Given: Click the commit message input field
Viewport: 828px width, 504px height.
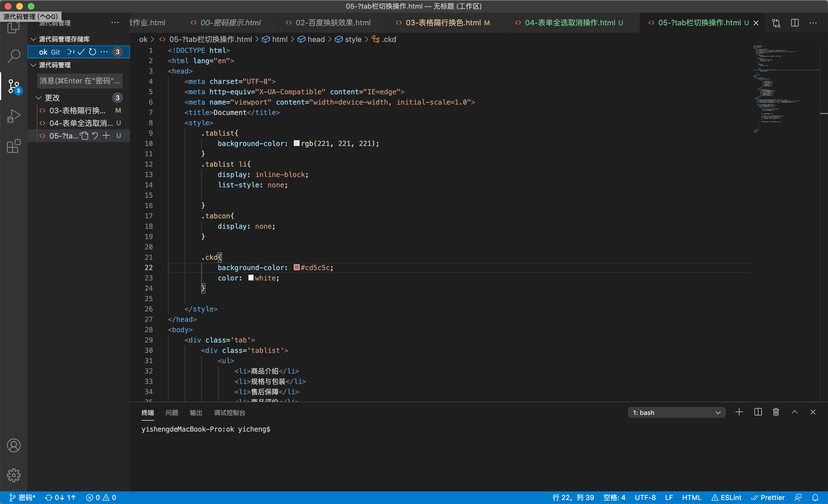Looking at the screenshot, I should [x=79, y=81].
